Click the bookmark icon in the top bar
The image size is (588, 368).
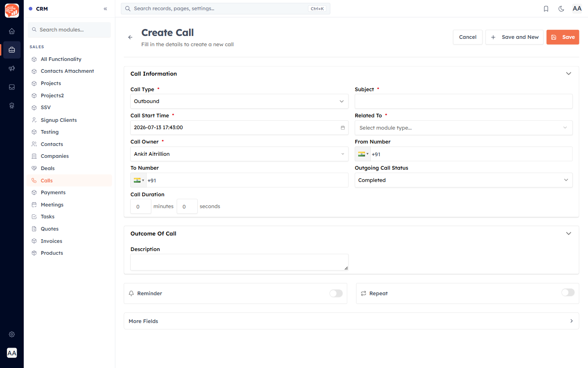click(546, 9)
